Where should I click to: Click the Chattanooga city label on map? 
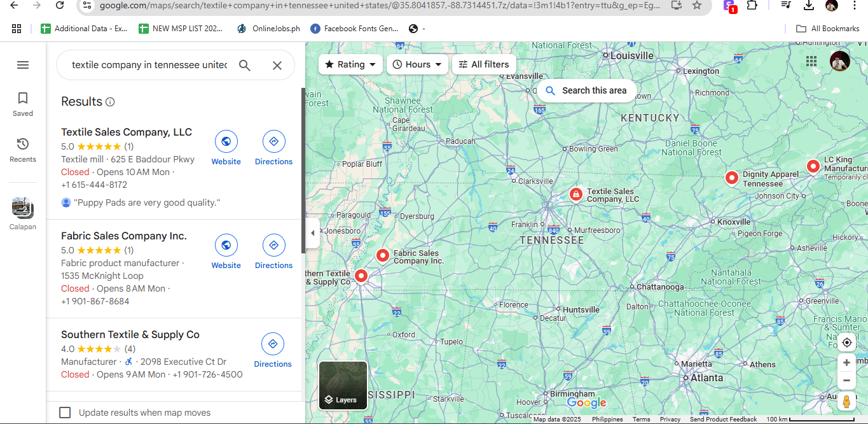tap(660, 287)
